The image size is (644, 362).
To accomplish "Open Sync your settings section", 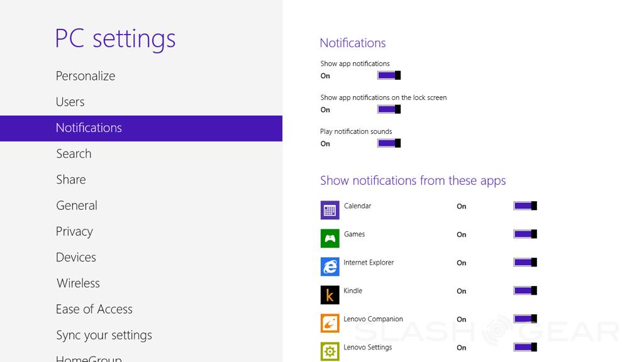I will pyautogui.click(x=104, y=335).
